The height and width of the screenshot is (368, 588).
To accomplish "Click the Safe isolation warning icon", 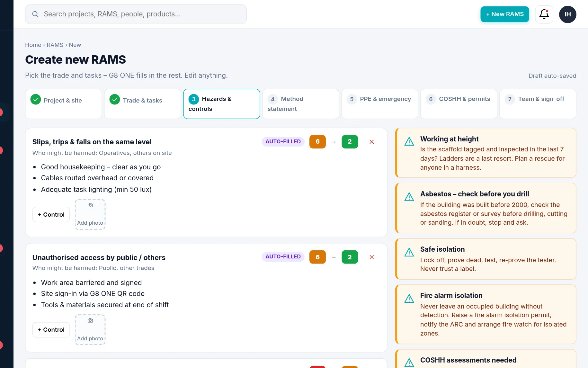I will (x=409, y=252).
